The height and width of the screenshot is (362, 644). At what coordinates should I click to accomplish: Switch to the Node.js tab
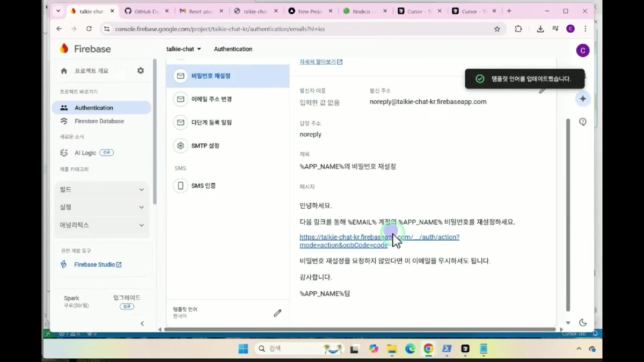[364, 11]
